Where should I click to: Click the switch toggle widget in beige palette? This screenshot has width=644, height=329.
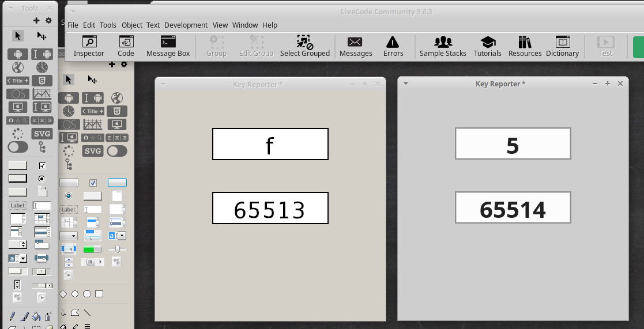(117, 151)
